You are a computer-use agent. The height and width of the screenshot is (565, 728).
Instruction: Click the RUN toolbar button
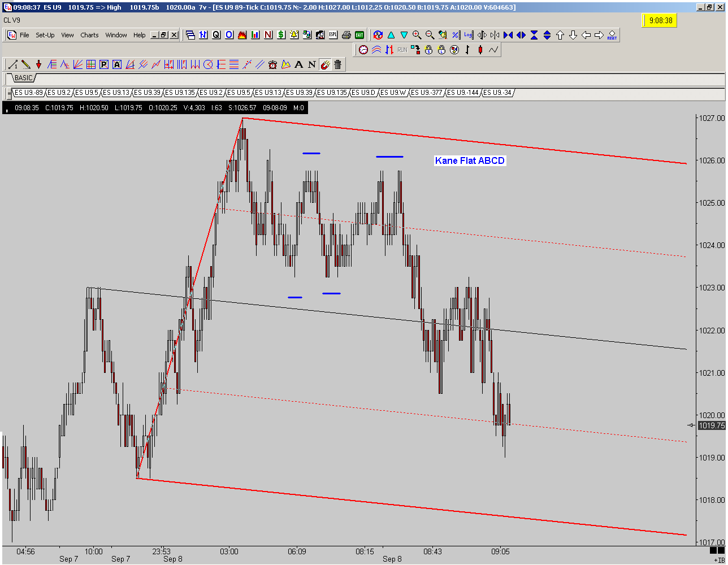point(402,50)
